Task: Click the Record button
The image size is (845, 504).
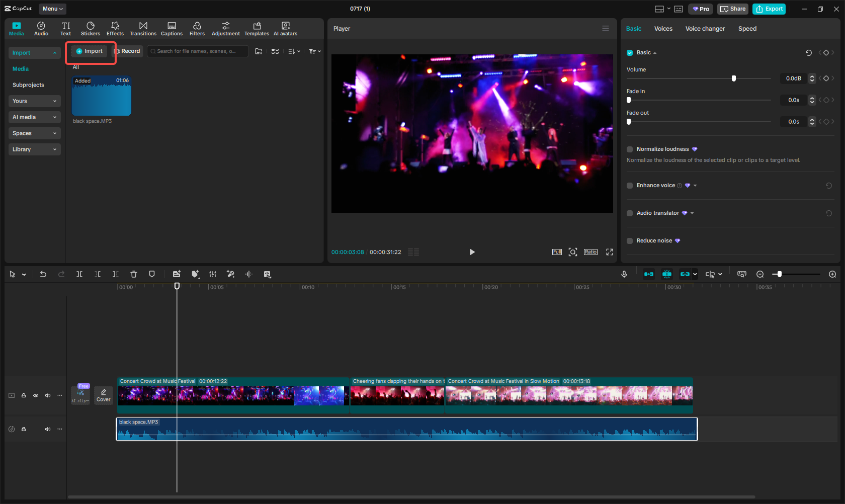Action: (x=128, y=51)
